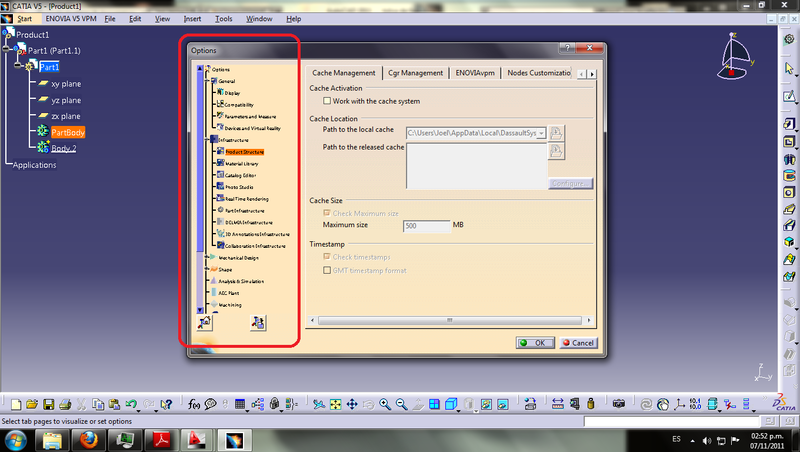Expand the Mechanical Design options node
Viewport: 800px width, 452px height.
[207, 257]
